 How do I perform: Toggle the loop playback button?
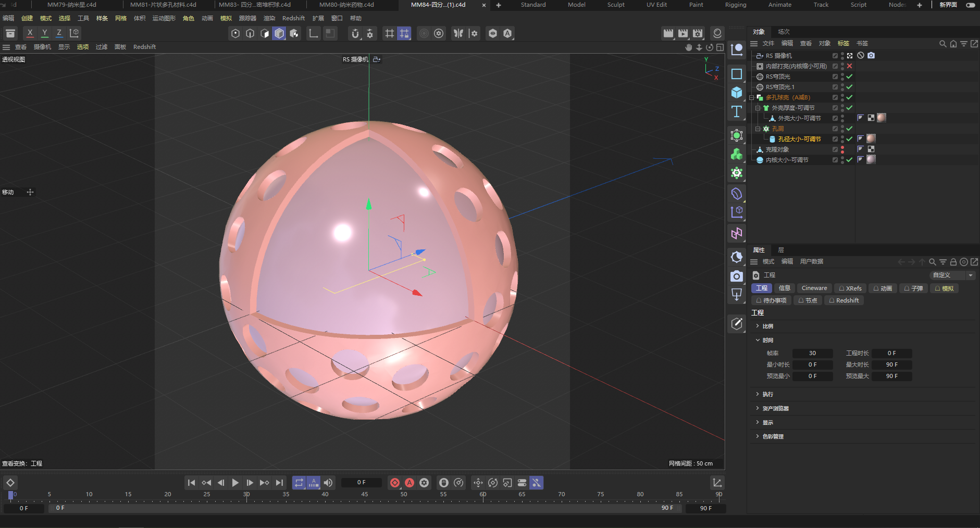(299, 483)
